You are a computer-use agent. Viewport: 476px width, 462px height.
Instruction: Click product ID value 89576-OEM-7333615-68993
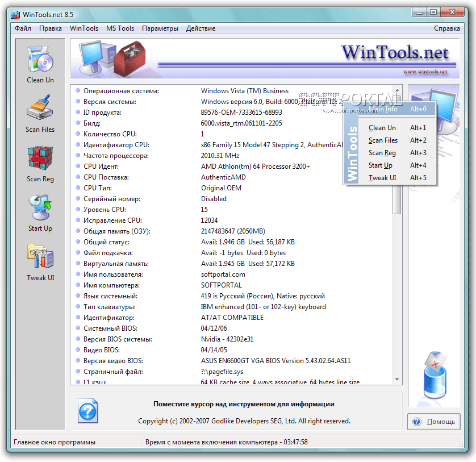(x=241, y=113)
